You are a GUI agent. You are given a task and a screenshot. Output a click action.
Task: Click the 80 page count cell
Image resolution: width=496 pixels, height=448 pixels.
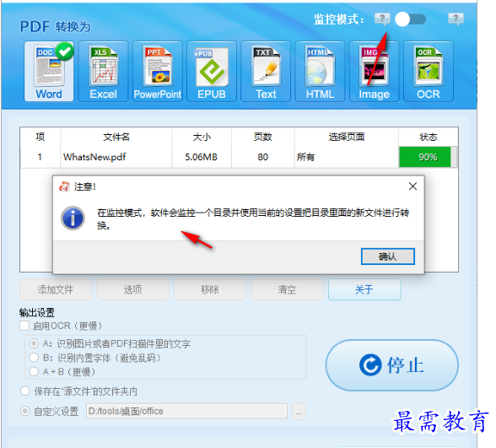point(263,157)
